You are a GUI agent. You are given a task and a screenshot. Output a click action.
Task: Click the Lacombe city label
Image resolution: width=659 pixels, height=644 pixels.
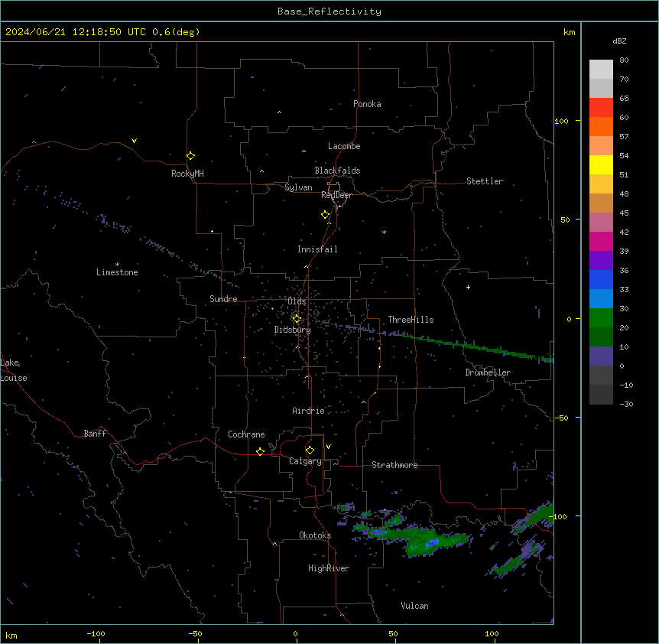[x=344, y=146]
